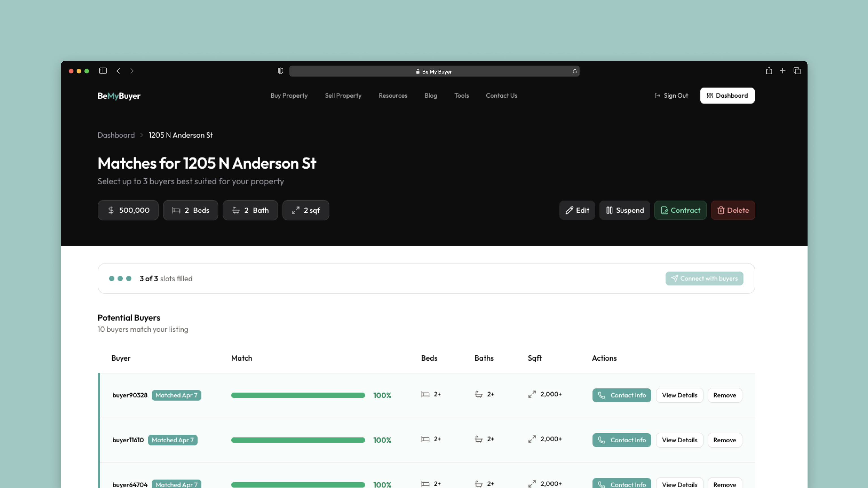
Task: View Details for buyer11610
Action: click(679, 440)
